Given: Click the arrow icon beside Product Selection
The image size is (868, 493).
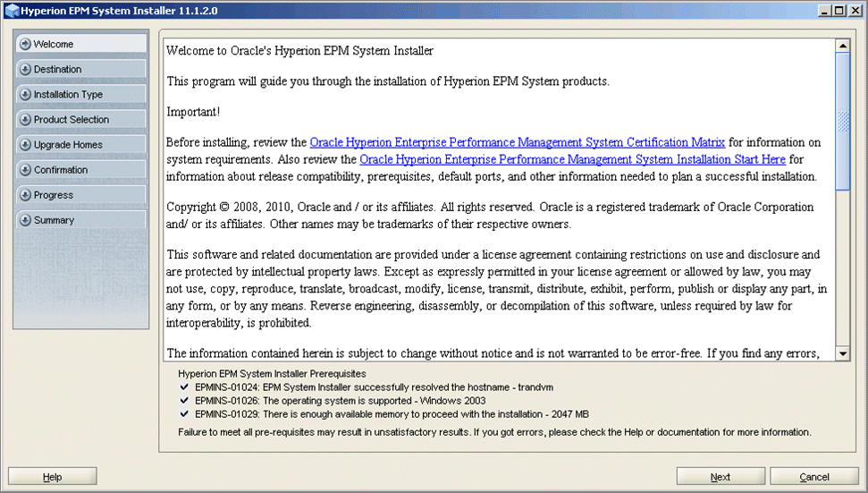Looking at the screenshot, I should click(25, 119).
